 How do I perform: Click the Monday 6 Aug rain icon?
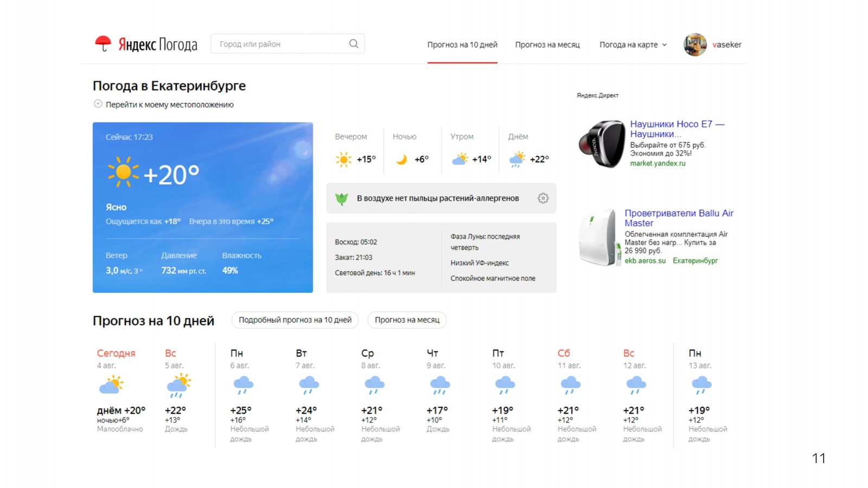point(243,385)
